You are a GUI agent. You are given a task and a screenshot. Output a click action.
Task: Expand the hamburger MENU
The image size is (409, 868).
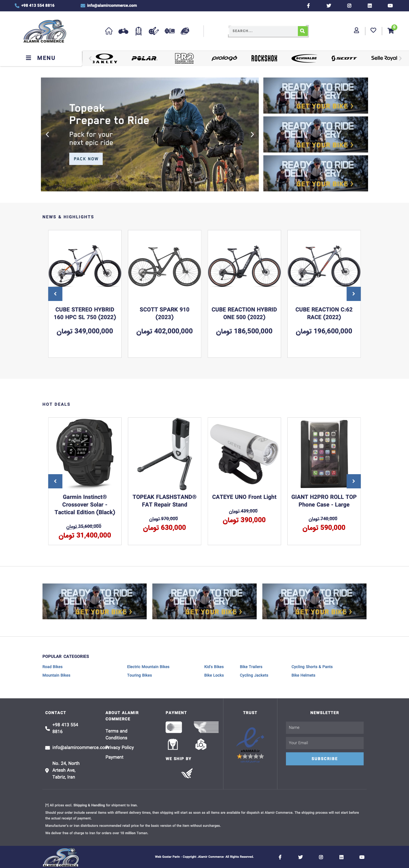tap(41, 58)
